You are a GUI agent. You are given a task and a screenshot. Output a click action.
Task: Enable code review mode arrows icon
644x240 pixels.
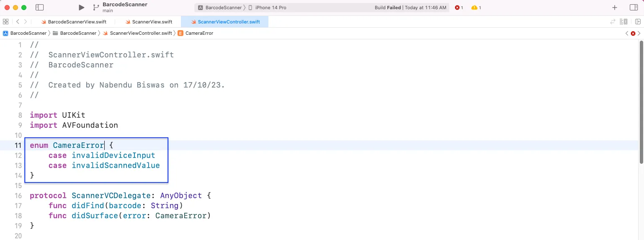point(613,22)
